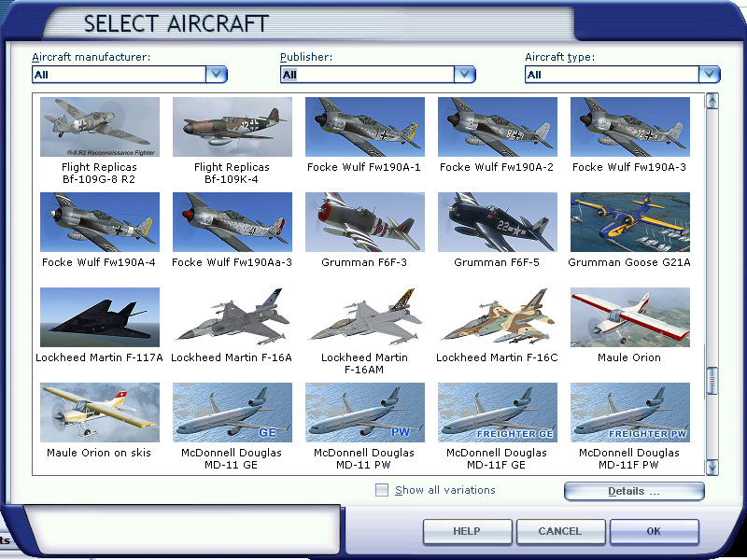Select the McDonnell Douglas MD-11 PW image

click(364, 413)
